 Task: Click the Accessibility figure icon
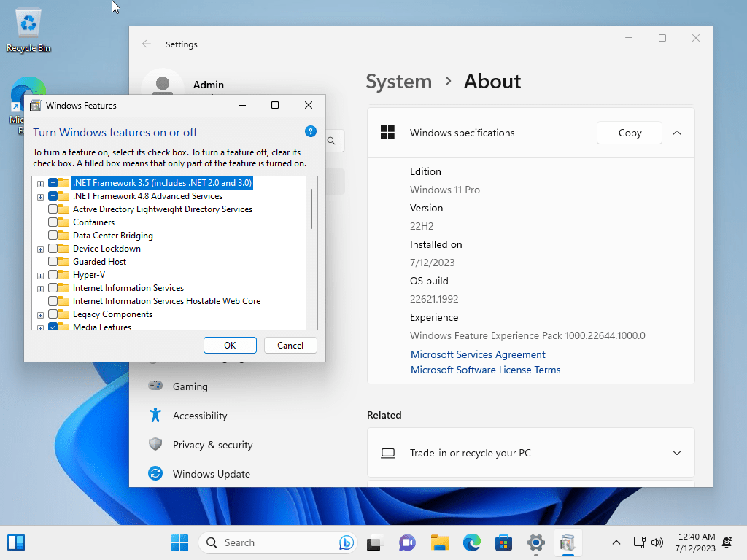[x=155, y=415]
